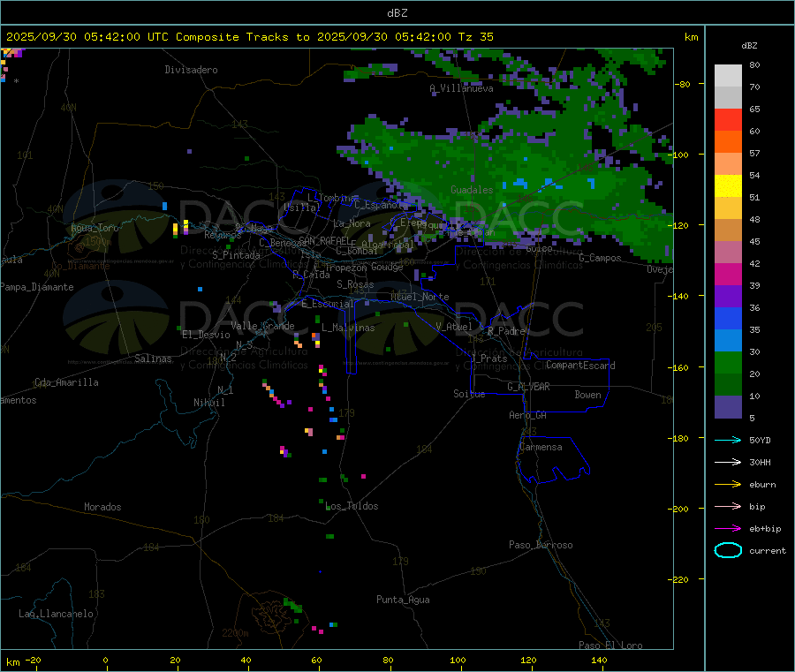Click the 'Pampa_Diamante' map label
The height and width of the screenshot is (672, 795).
pyautogui.click(x=37, y=287)
